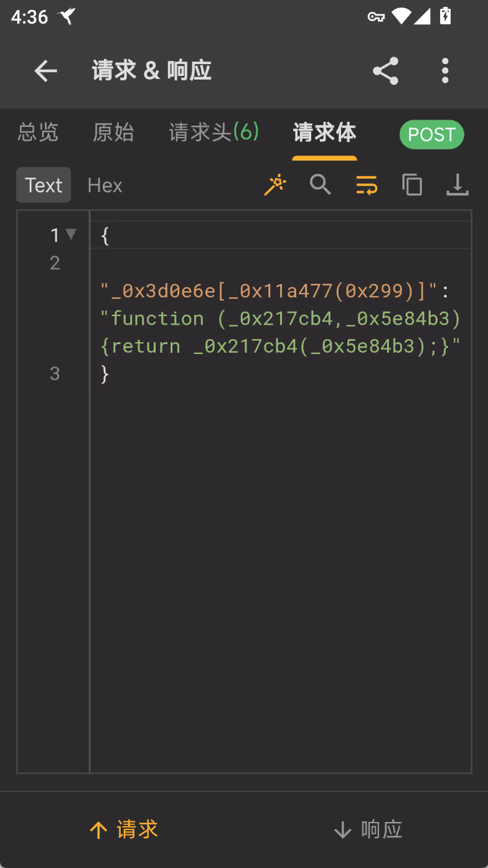Select the 请求体 tab
This screenshot has height=868, width=488.
point(324,132)
